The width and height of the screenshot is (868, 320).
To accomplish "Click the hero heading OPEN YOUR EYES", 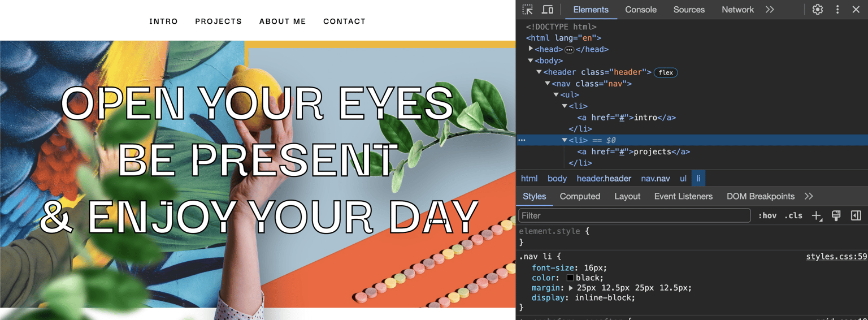I will (x=257, y=103).
